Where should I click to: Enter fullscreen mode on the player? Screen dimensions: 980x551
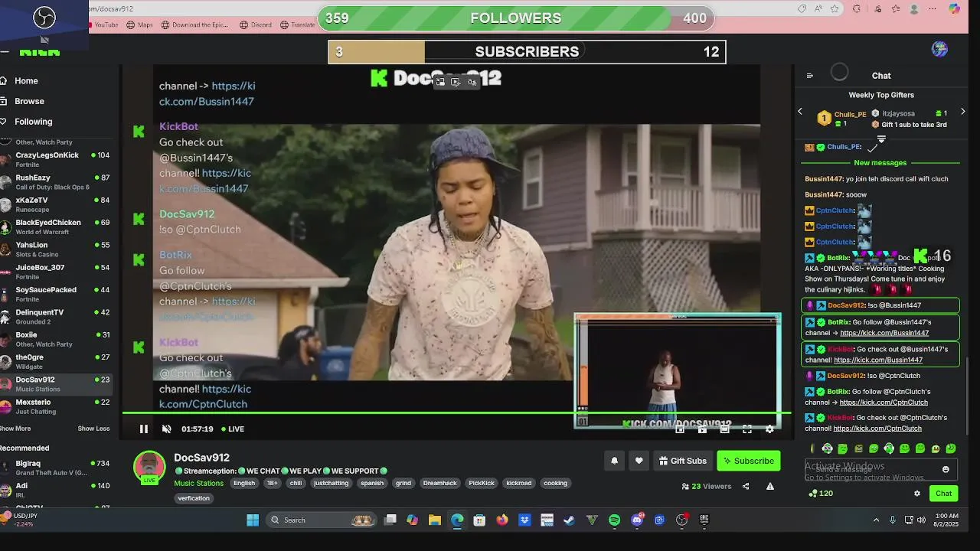pos(747,429)
